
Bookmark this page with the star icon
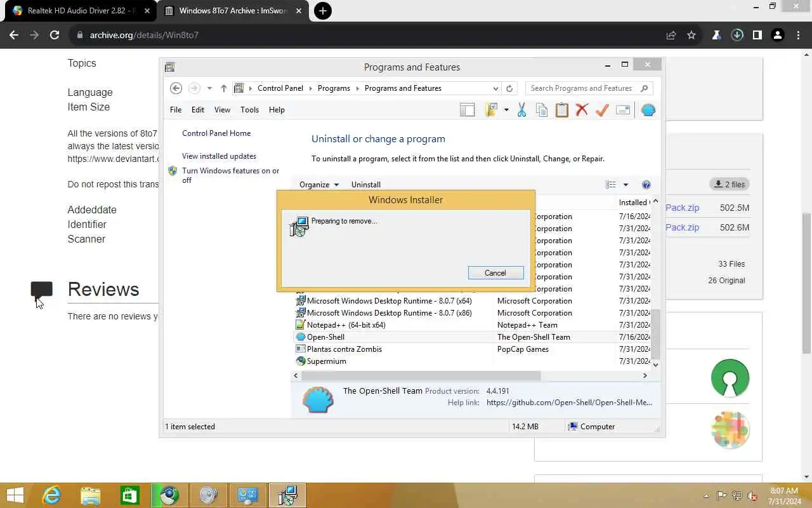point(691,35)
